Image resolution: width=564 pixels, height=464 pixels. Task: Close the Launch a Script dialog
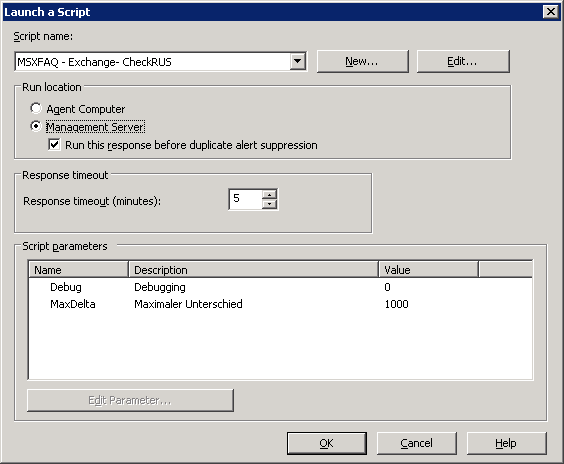coord(551,12)
